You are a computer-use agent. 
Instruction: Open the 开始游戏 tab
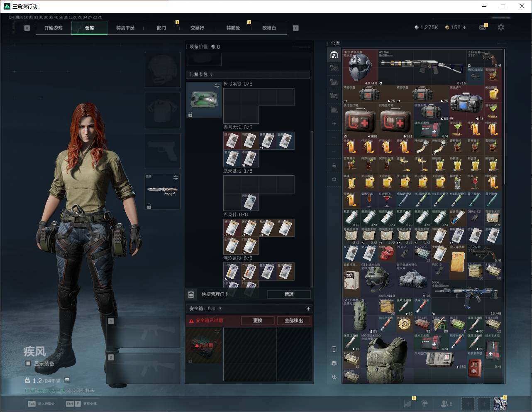pyautogui.click(x=54, y=28)
